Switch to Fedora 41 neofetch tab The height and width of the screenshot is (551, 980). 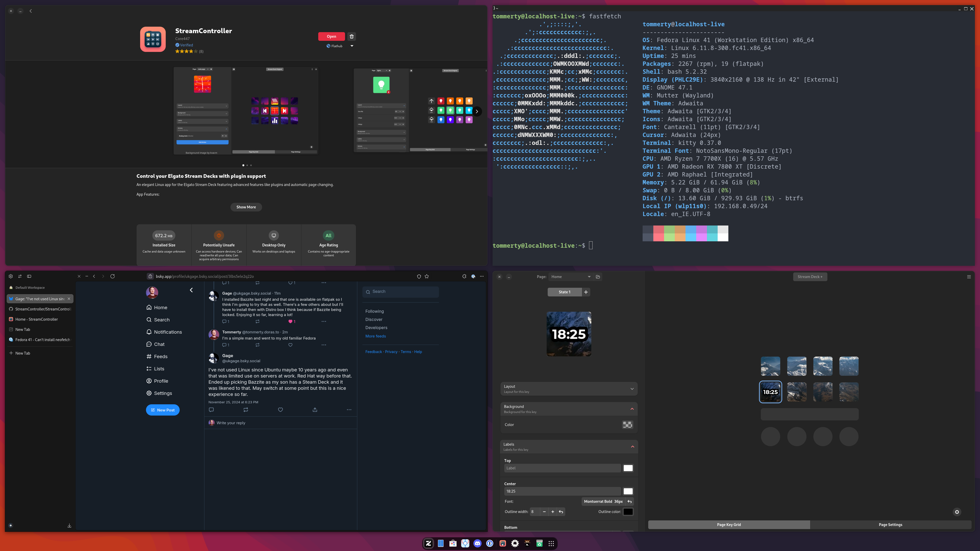(40, 340)
